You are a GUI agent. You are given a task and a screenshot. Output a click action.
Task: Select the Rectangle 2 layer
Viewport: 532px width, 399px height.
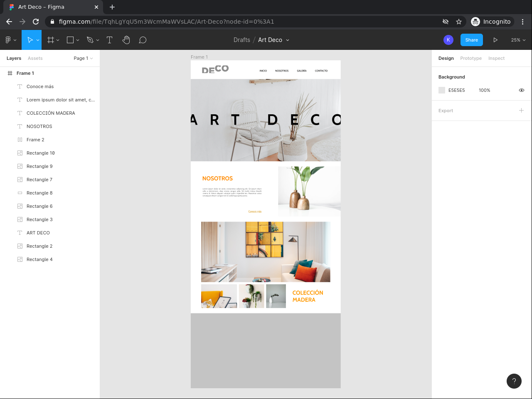[x=50, y=246]
